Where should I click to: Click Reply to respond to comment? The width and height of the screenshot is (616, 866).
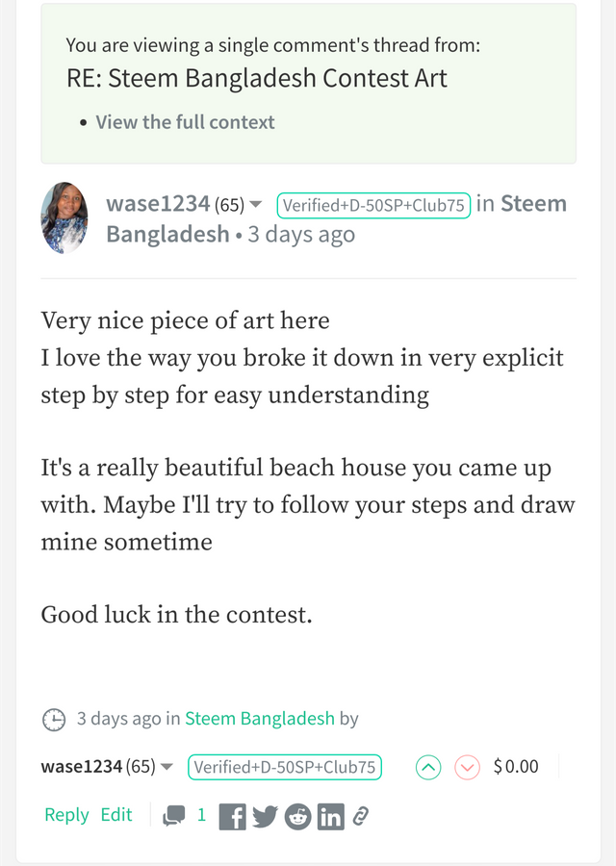pyautogui.click(x=65, y=814)
